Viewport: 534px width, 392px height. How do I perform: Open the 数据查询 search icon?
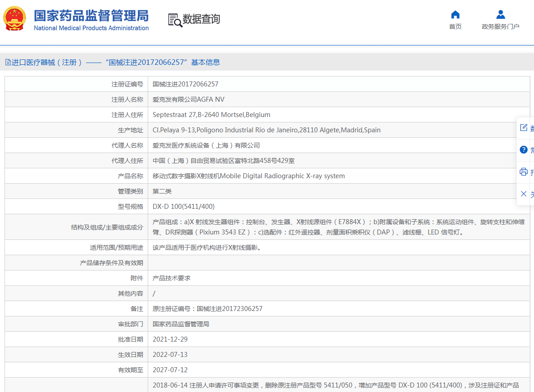click(175, 20)
